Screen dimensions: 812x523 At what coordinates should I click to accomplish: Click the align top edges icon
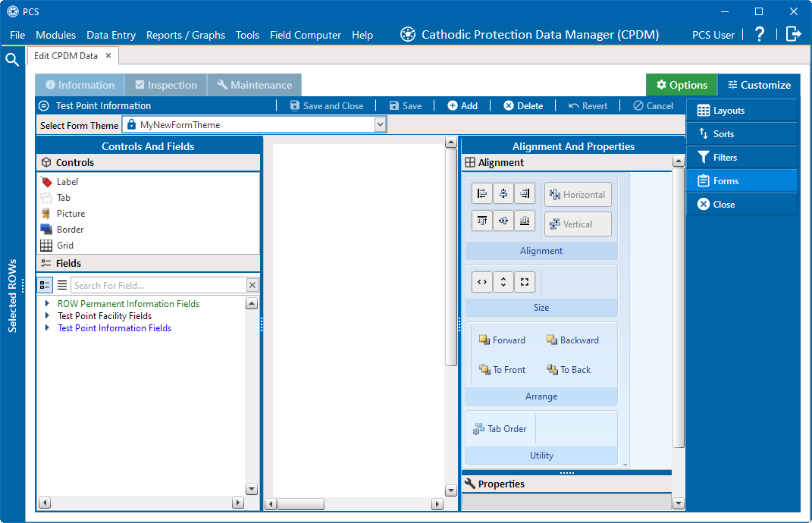coord(482,221)
